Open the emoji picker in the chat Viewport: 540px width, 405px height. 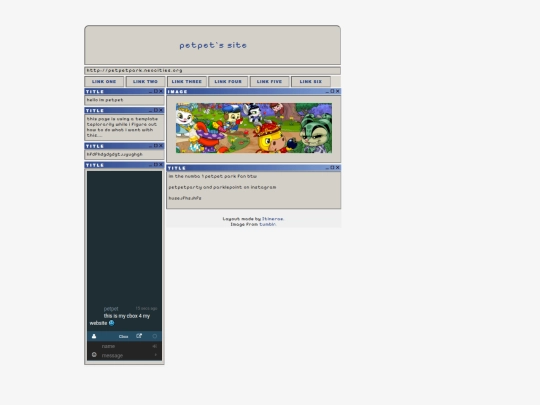coord(94,355)
